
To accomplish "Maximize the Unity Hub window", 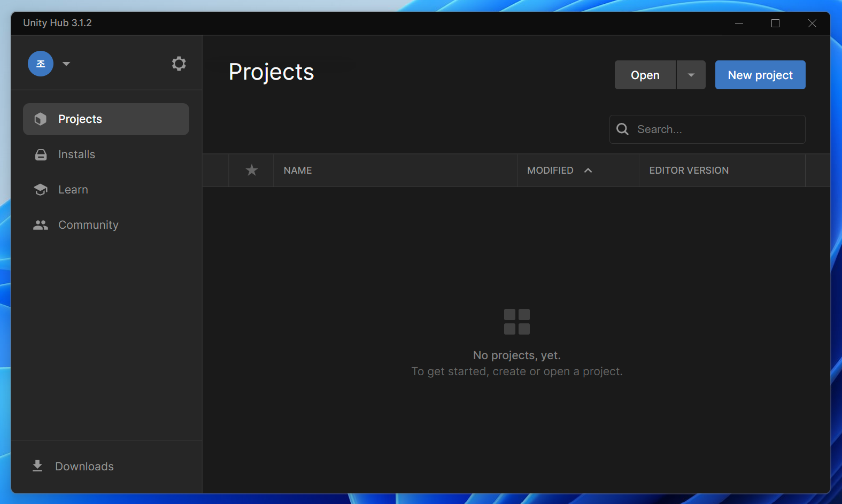I will [x=775, y=23].
